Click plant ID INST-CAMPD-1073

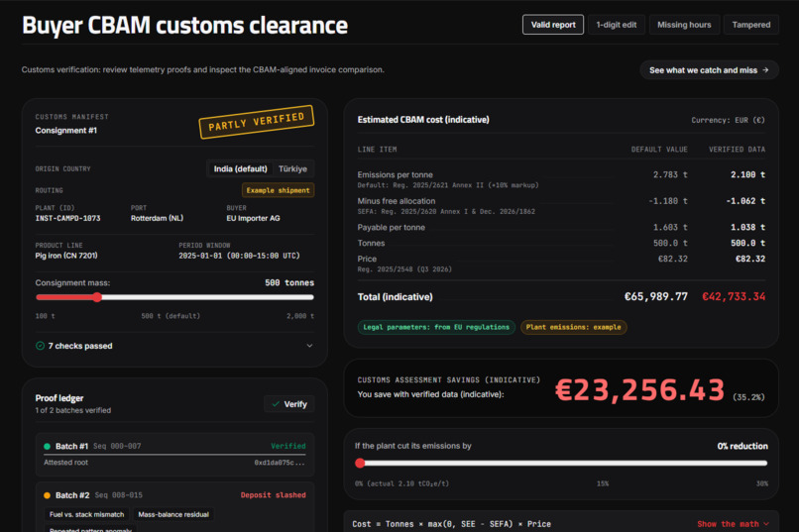click(x=67, y=218)
